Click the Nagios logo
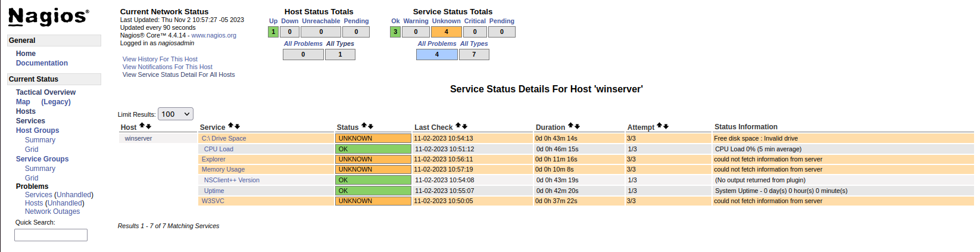The height and width of the screenshot is (252, 980). [48, 17]
